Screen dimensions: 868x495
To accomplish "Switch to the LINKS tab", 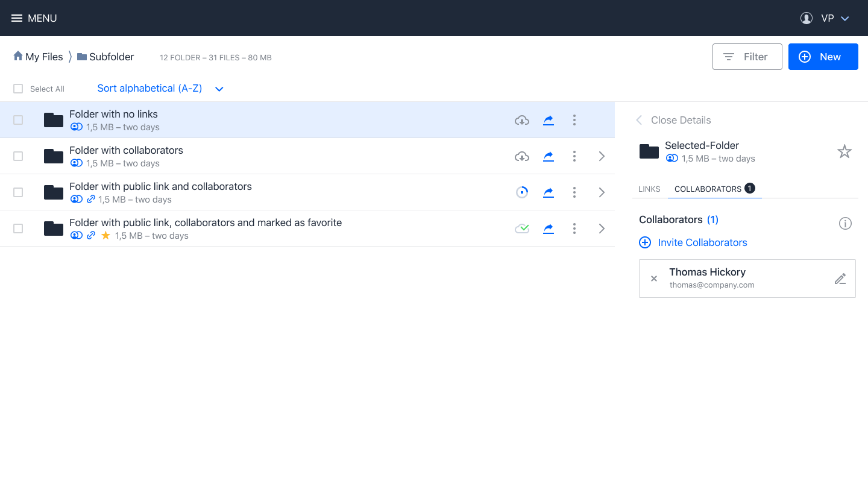I will pos(649,189).
